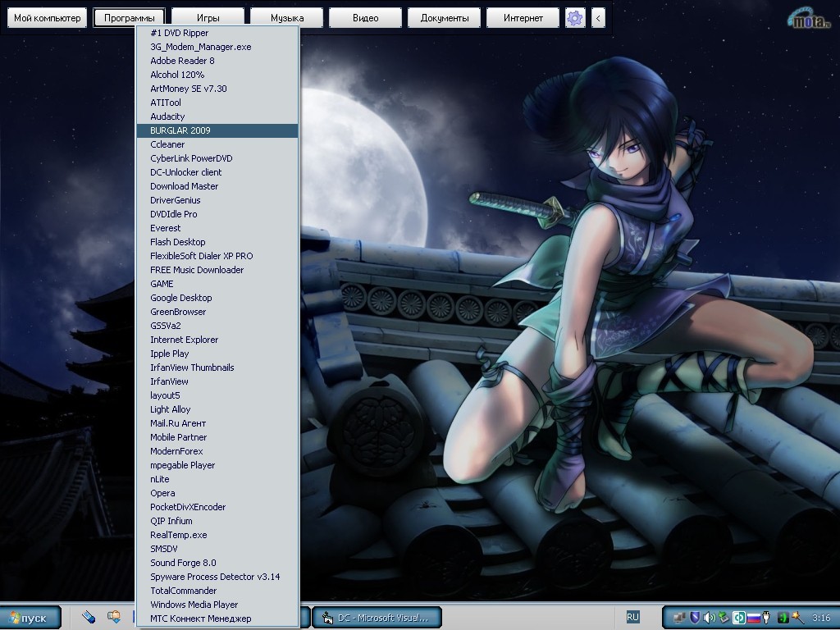Select ArtMoney SE v7.30
The height and width of the screenshot is (630, 840).
[217, 89]
